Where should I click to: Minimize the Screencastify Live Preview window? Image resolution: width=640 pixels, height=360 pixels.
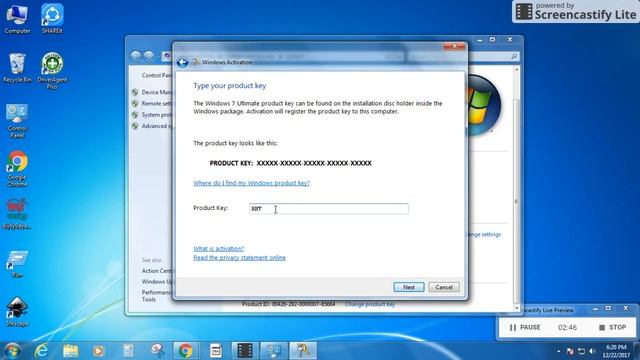coord(596,309)
